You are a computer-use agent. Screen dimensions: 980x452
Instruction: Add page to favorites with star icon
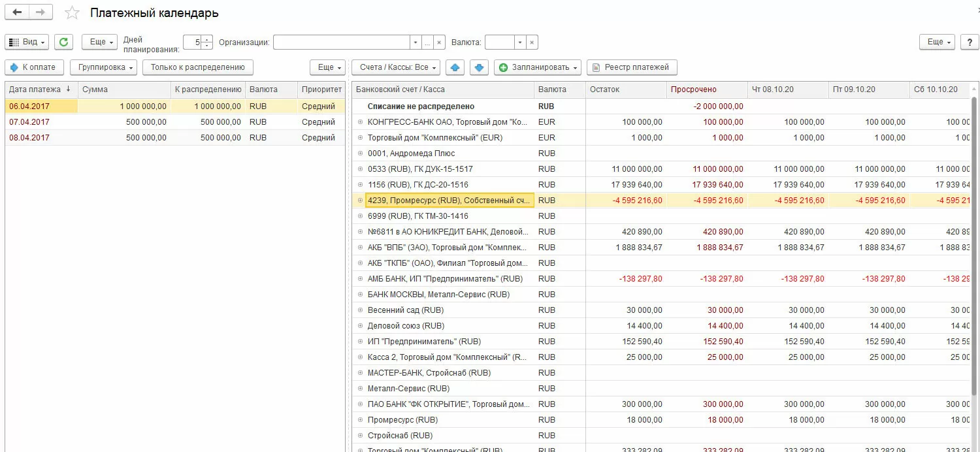pyautogui.click(x=72, y=13)
